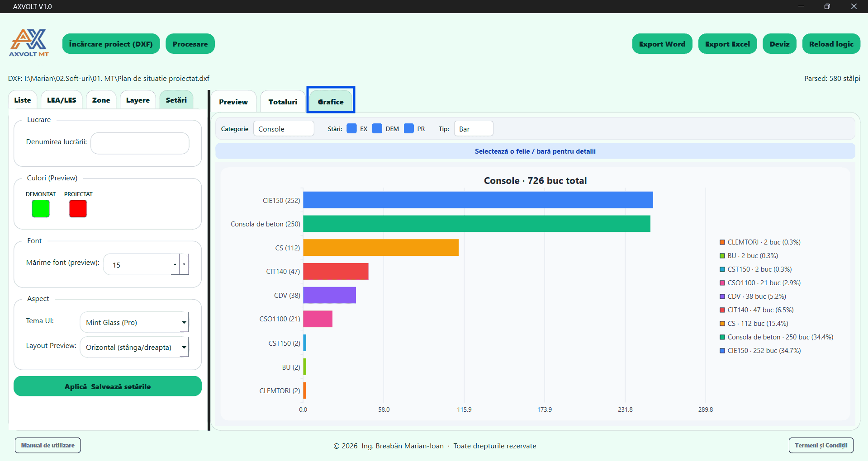Open the Tip Bar dropdown
The width and height of the screenshot is (868, 461).
(474, 129)
